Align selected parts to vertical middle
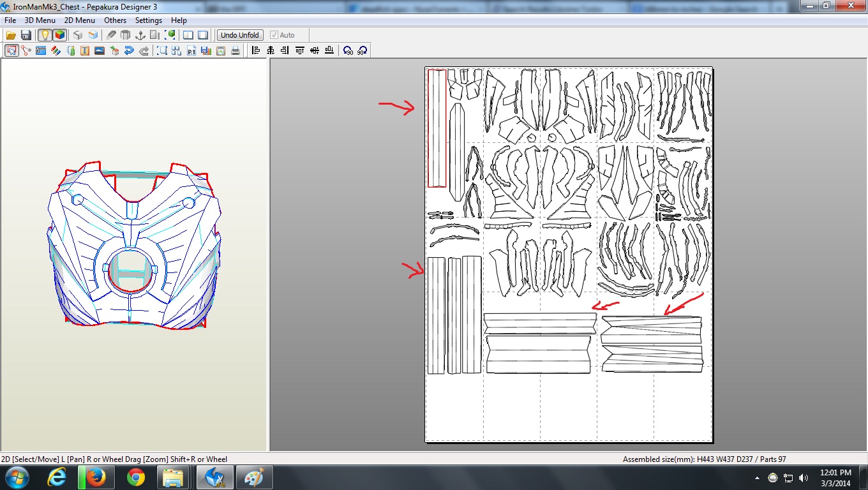This screenshot has height=490, width=868. click(x=315, y=50)
